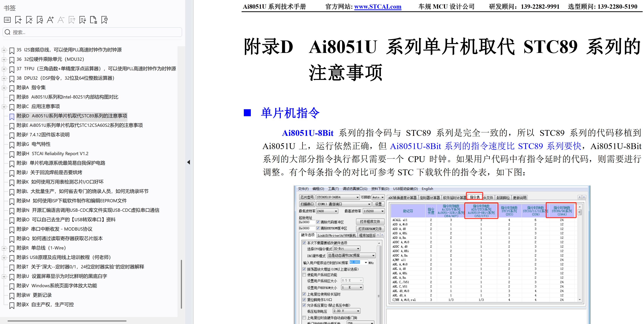Click bookmark icon beside 附录X 自主产权

(x=12, y=306)
